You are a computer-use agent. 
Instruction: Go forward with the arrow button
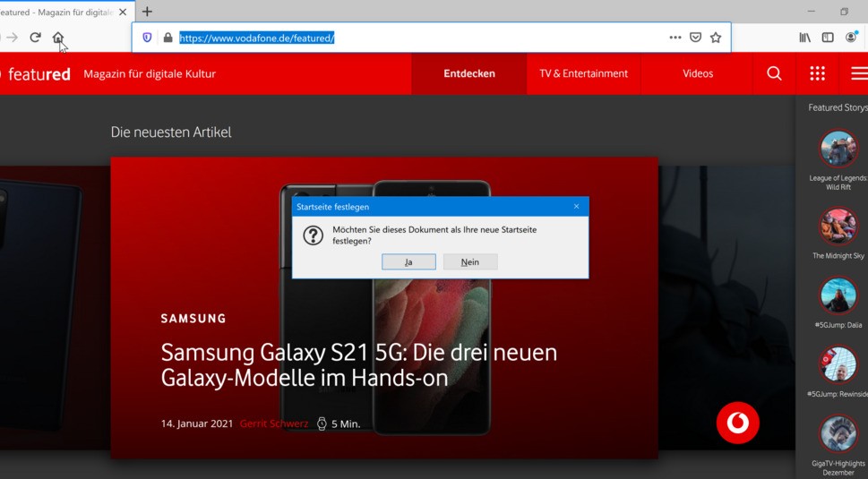tap(13, 38)
